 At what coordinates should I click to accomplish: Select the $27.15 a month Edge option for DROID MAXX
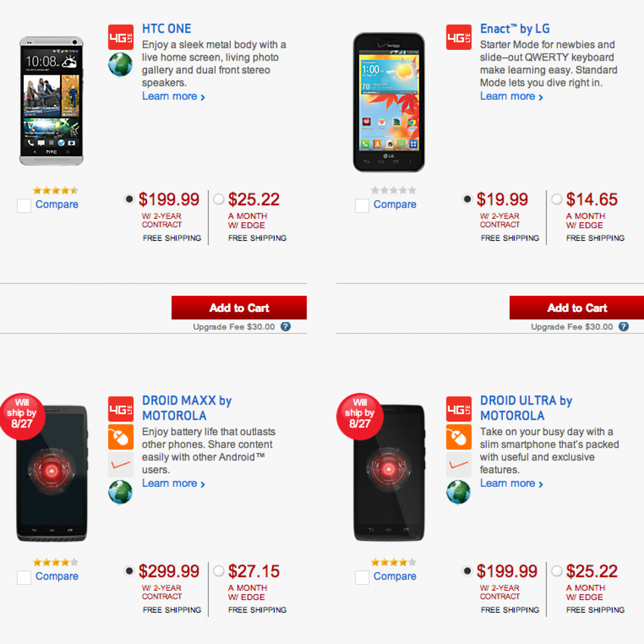click(219, 571)
